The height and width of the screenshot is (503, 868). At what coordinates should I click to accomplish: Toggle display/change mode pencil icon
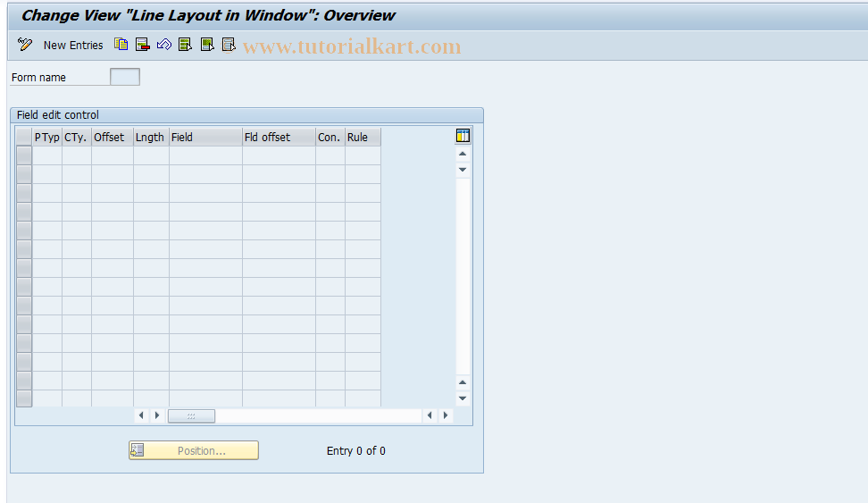25,45
